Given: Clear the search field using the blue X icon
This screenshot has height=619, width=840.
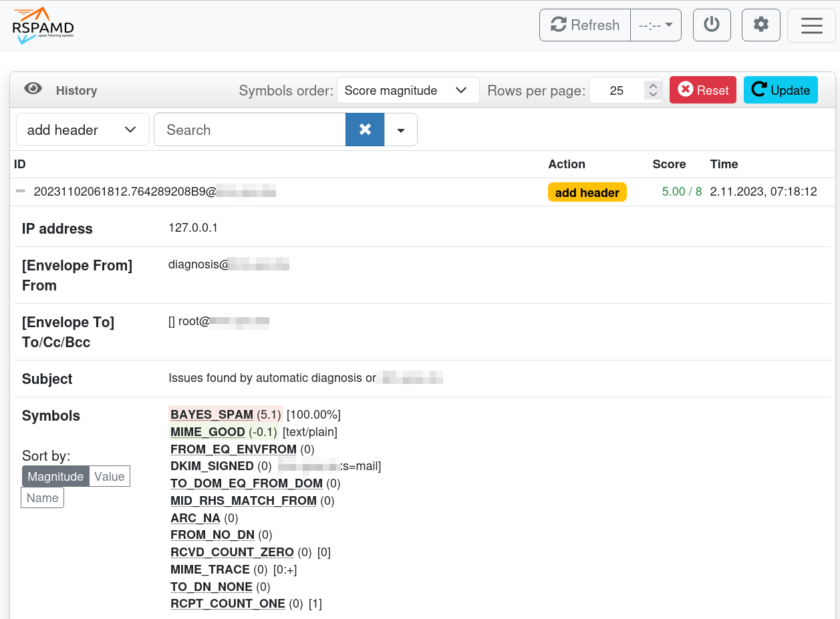Looking at the screenshot, I should 364,129.
